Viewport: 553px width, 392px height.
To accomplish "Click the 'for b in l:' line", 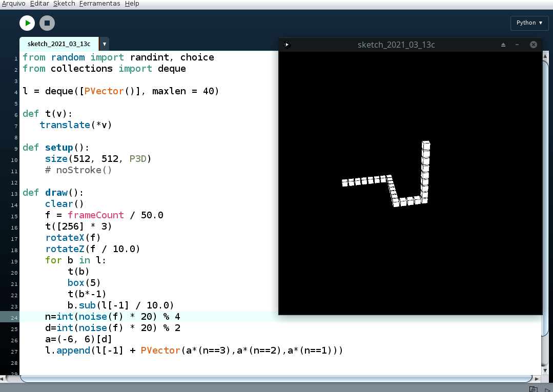I will tap(75, 260).
